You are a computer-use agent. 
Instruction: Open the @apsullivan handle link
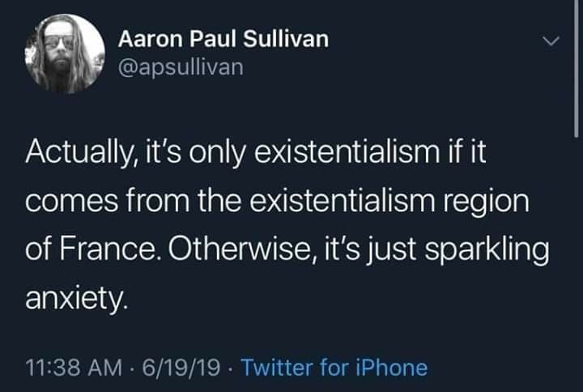(x=180, y=67)
